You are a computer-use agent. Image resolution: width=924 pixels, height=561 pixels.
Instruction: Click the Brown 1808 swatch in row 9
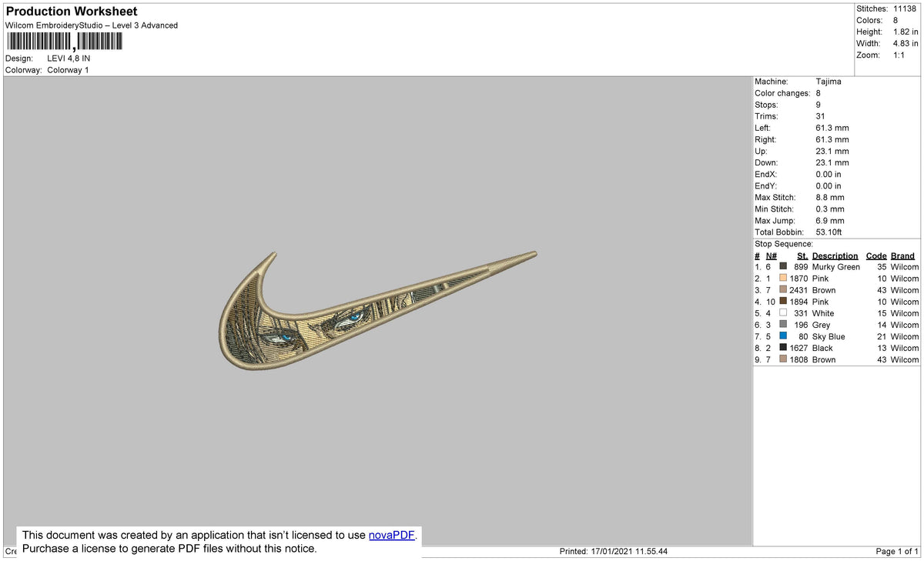point(783,359)
